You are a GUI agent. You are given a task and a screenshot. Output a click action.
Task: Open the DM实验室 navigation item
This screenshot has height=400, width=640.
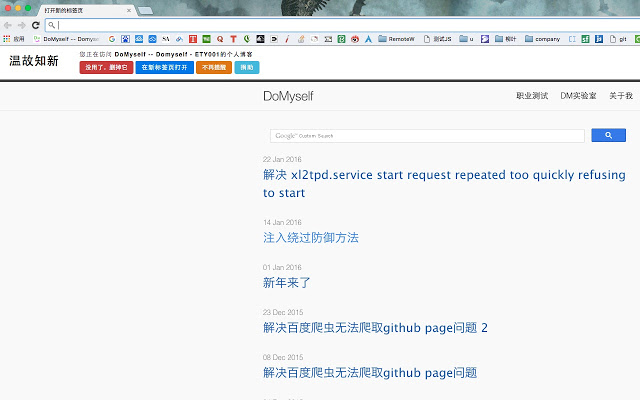pos(578,96)
